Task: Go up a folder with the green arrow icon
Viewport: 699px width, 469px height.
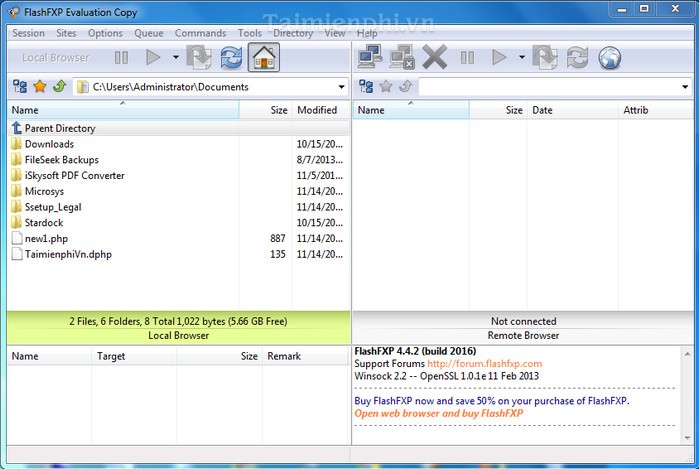Action: [59, 87]
